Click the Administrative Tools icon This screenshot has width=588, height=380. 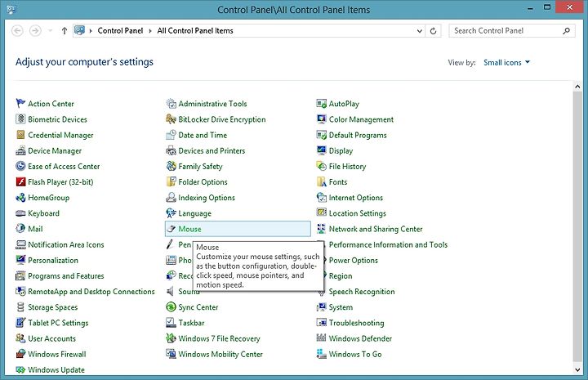(171, 103)
